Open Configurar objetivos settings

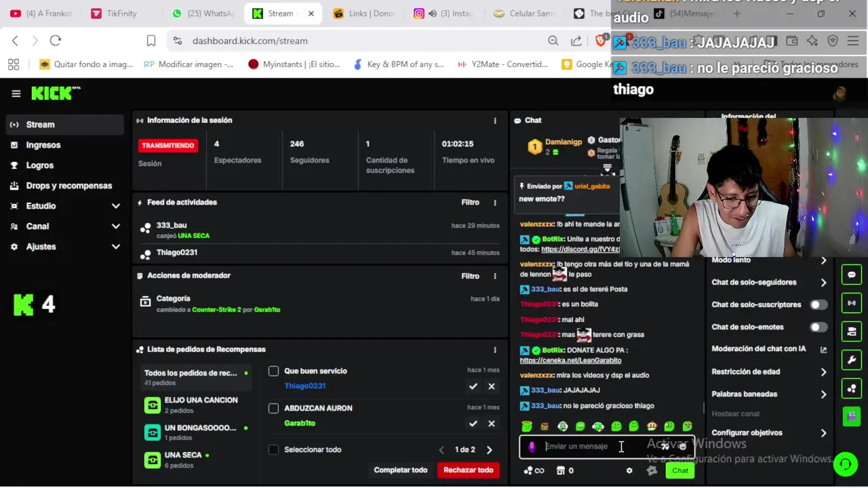(x=769, y=433)
